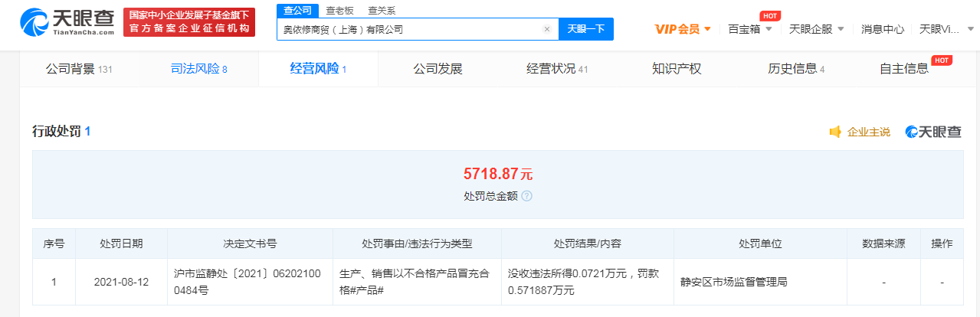
Task: Switch to 知识产权 tab
Action: pos(677,69)
